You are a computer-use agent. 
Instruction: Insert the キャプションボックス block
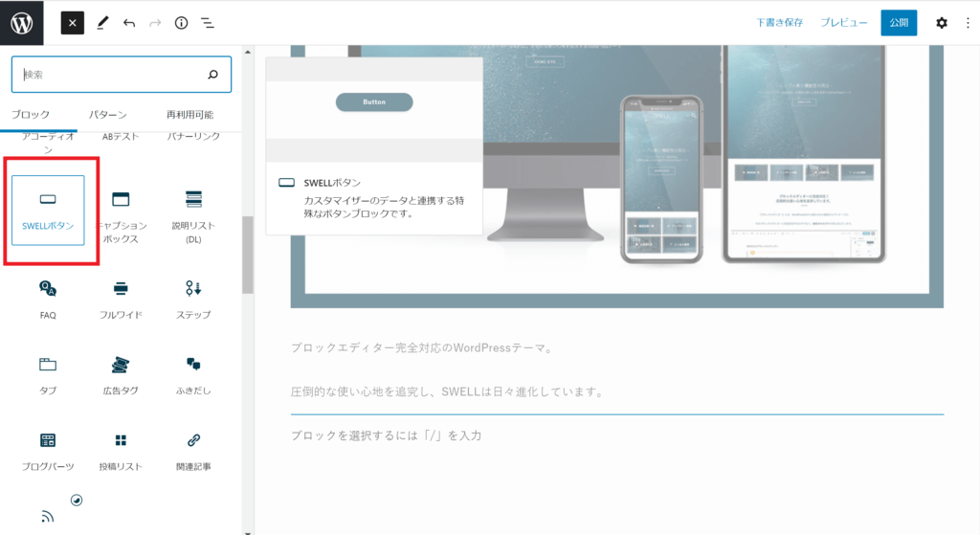121,215
